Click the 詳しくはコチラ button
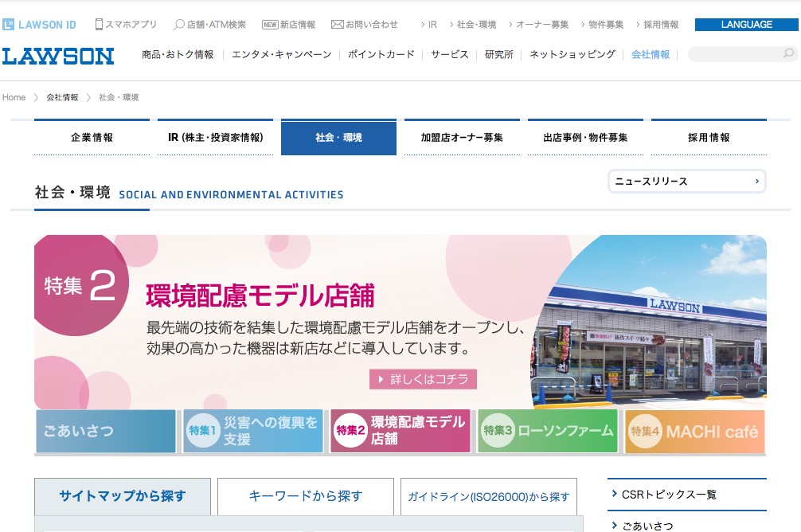 pos(423,379)
